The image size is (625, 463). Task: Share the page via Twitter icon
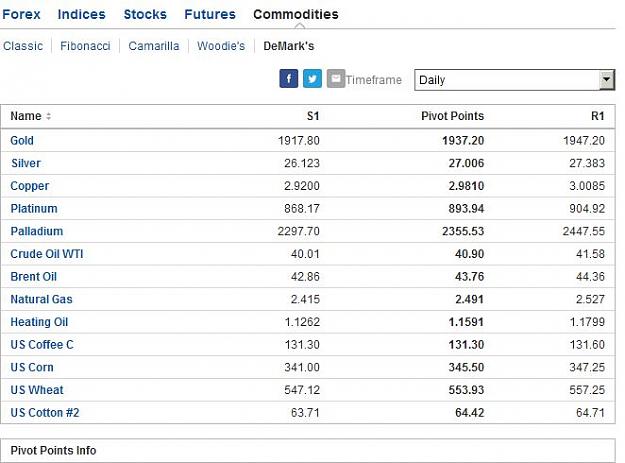[312, 78]
